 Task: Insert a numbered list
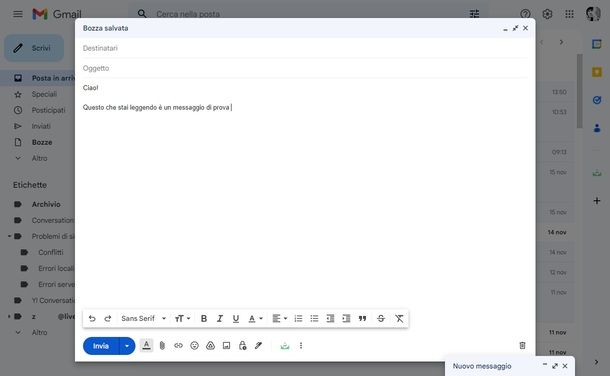point(298,318)
